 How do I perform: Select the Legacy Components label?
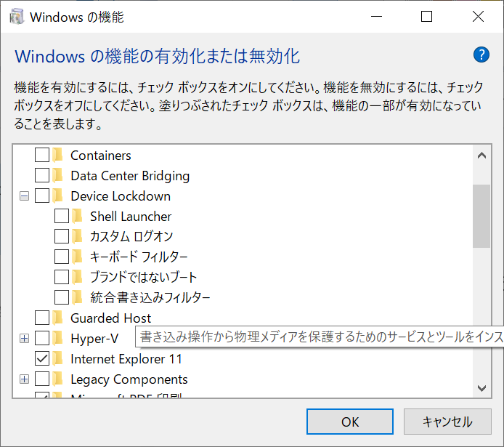pyautogui.click(x=129, y=379)
